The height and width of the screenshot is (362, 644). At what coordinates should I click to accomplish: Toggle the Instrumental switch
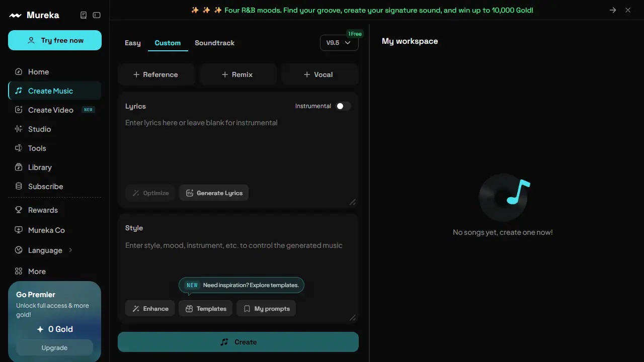pyautogui.click(x=344, y=106)
